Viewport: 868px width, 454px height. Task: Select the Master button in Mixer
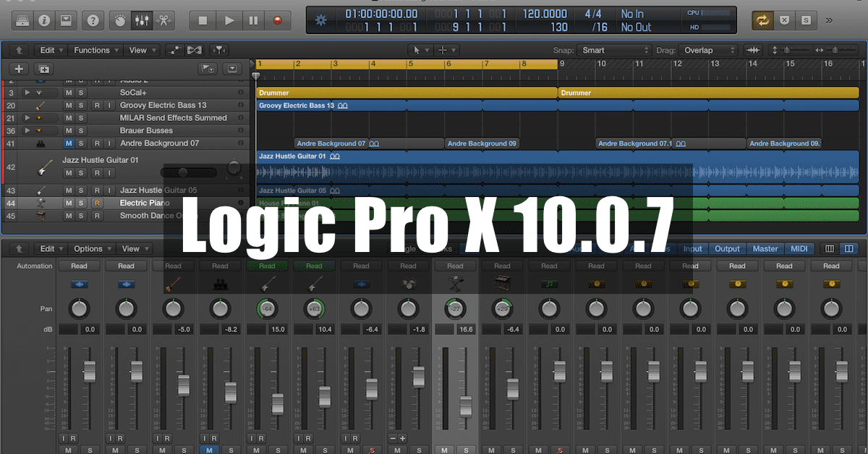(765, 248)
